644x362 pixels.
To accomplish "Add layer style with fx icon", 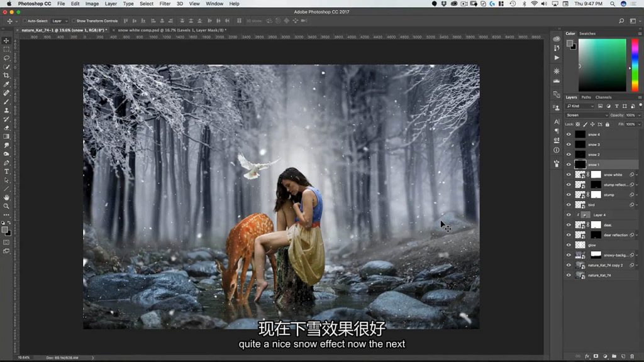I will tap(587, 356).
